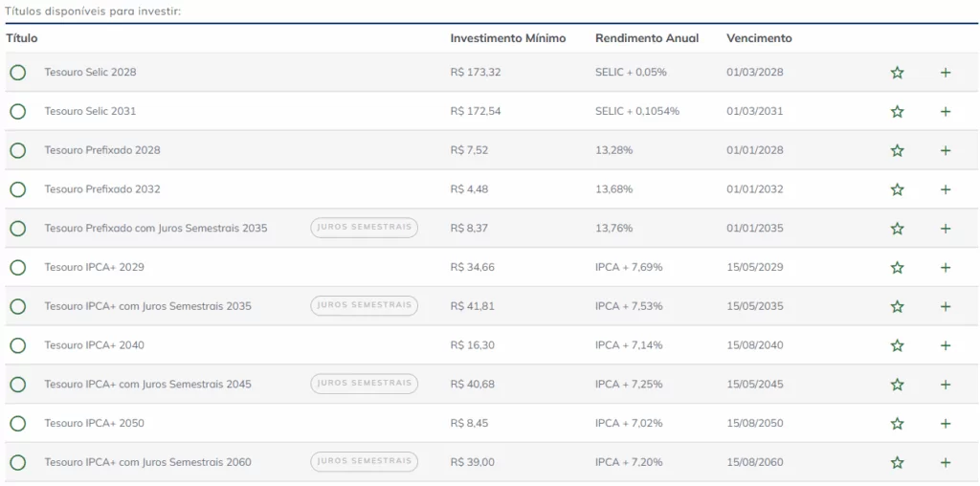Choose the Tesouro IPCA+ 2050 radio button

pyautogui.click(x=18, y=424)
